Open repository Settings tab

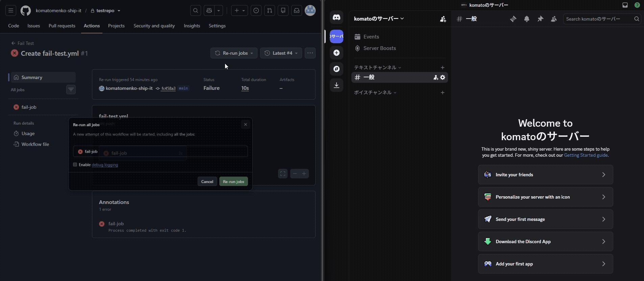[217, 26]
